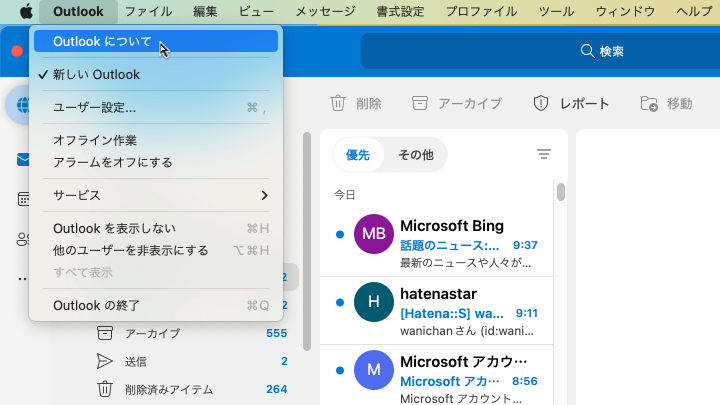The height and width of the screenshot is (405, 720).
Task: Click the MB avatar circle
Action: point(374,234)
